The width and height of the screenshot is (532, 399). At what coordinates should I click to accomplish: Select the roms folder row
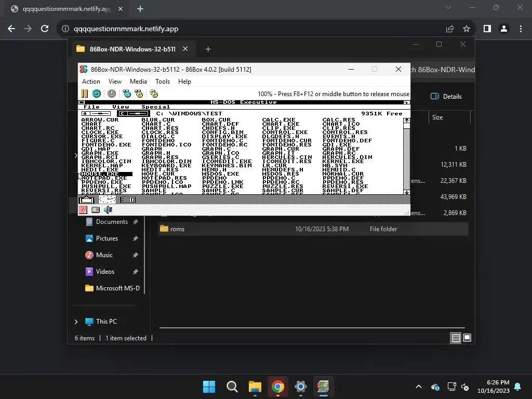click(313, 229)
